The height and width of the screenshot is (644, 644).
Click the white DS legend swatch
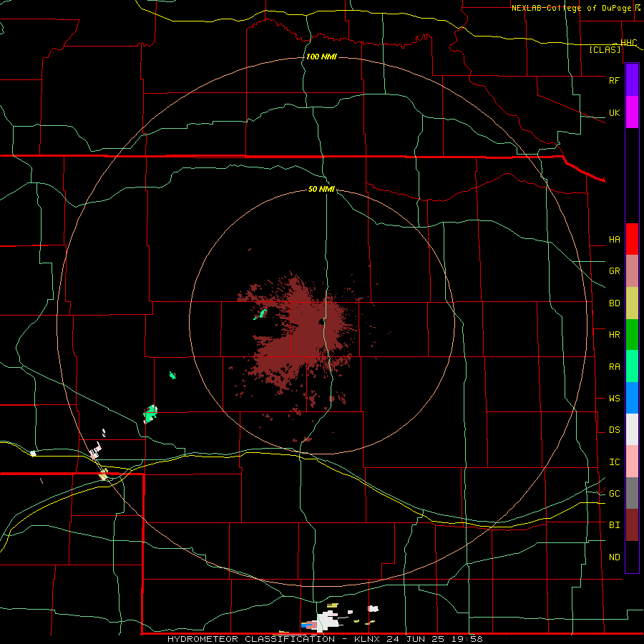[x=632, y=429]
